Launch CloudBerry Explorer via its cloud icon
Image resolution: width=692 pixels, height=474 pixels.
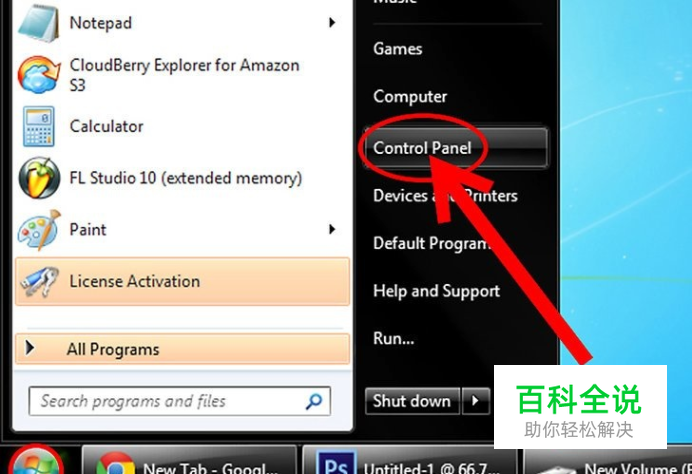38,75
